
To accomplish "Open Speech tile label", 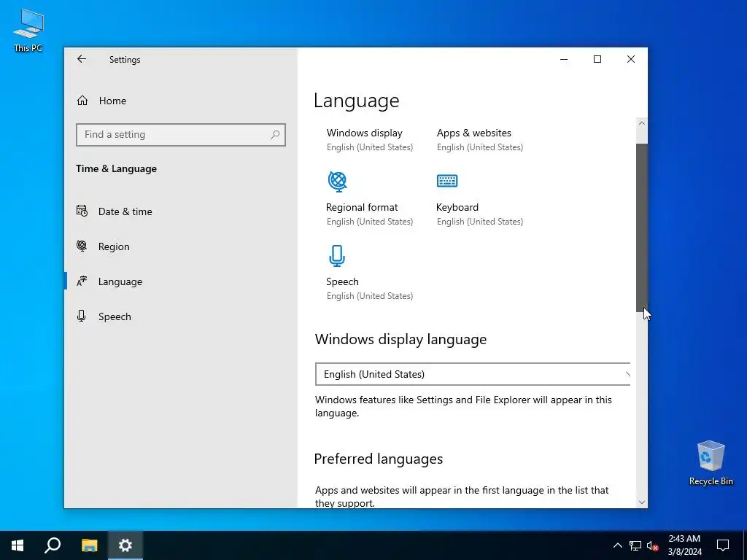I will click(x=342, y=281).
